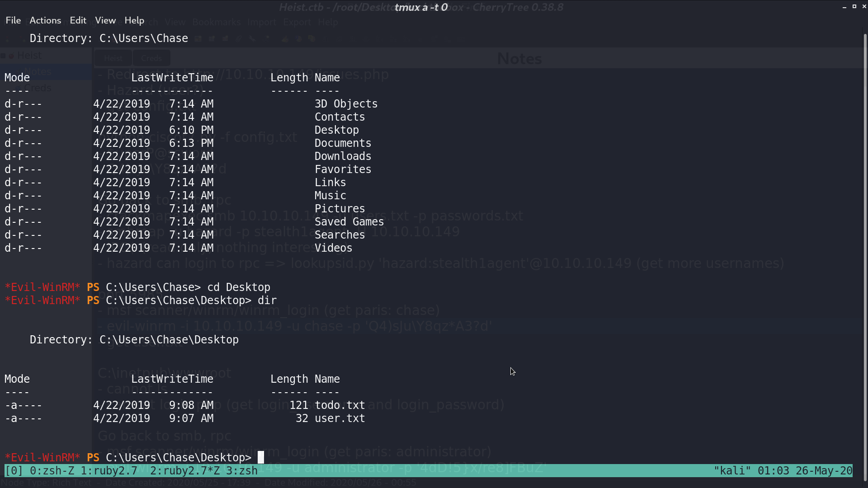
Task: Click the todo.txt filename in listing
Action: (x=340, y=405)
